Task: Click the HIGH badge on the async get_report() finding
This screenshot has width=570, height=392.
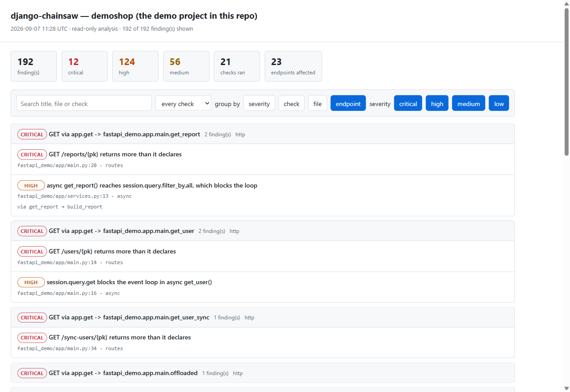Action: click(31, 185)
